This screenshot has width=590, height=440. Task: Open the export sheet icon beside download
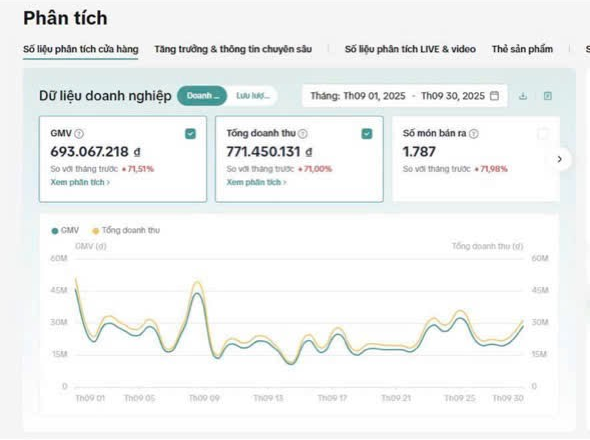[547, 96]
